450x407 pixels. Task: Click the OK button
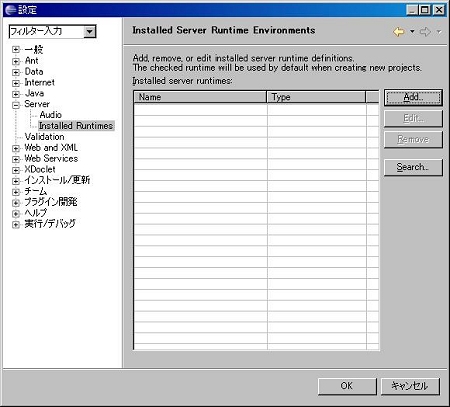click(347, 386)
